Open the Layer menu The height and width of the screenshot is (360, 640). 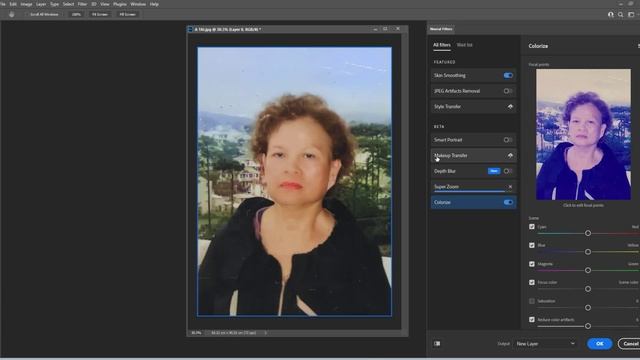click(x=41, y=4)
